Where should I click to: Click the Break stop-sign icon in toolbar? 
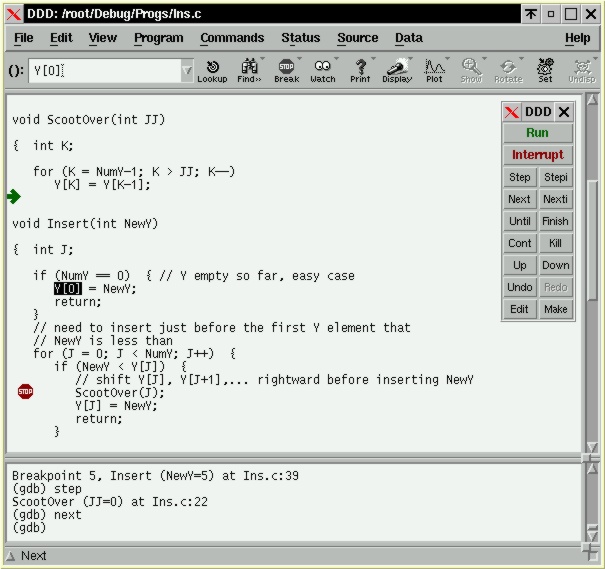pos(286,70)
